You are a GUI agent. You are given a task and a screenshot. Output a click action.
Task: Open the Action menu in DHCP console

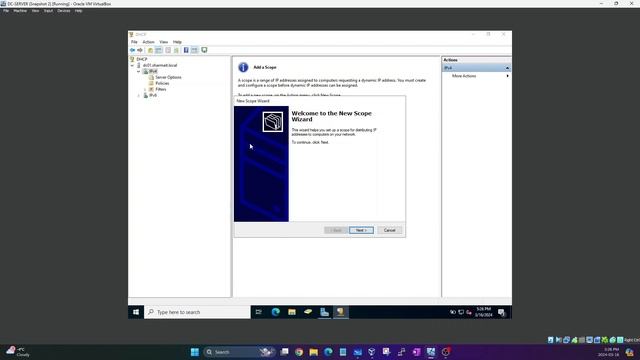pyautogui.click(x=149, y=42)
